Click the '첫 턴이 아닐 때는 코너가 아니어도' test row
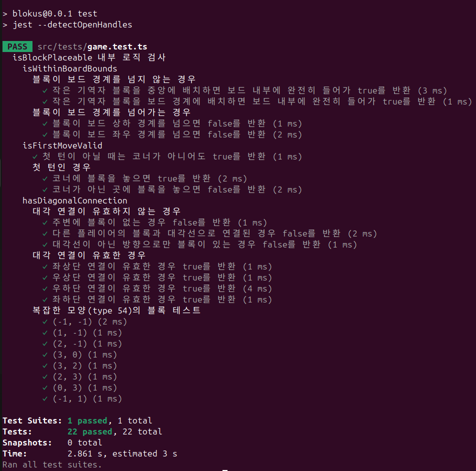This screenshot has height=471, width=476. 167,156
